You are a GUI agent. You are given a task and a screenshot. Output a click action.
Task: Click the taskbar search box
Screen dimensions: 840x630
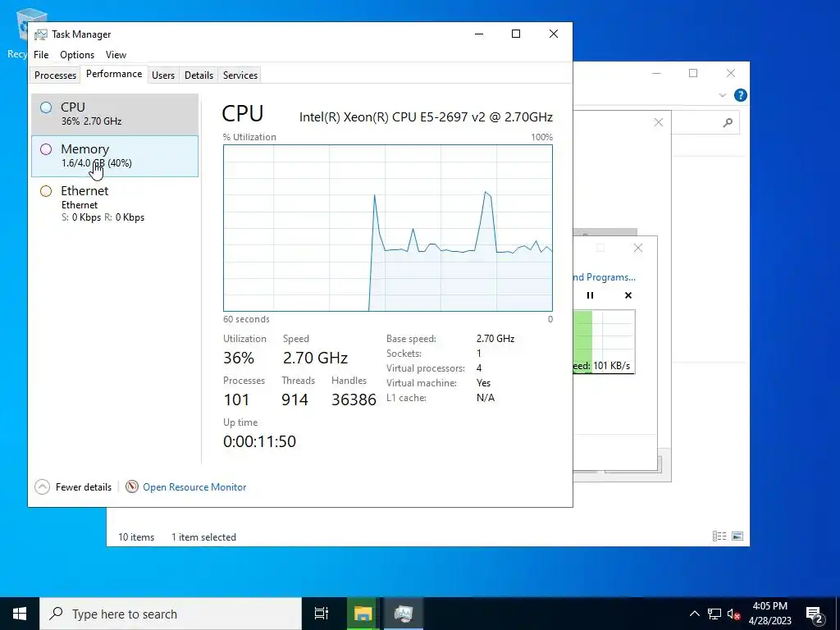tap(171, 614)
